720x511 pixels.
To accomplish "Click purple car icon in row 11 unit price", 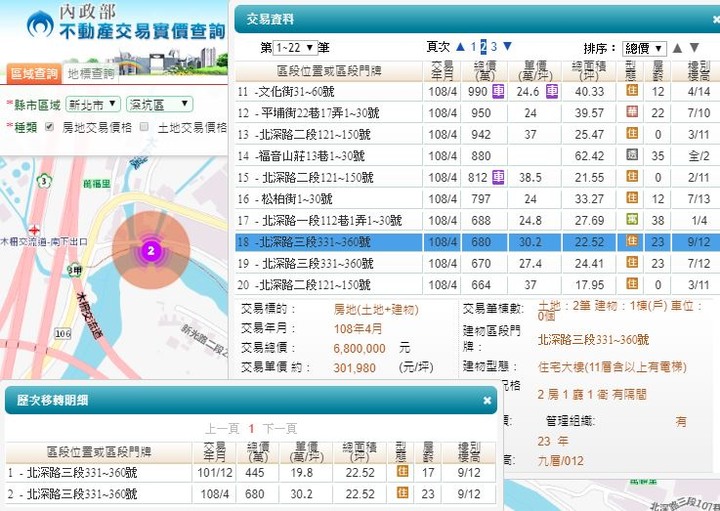I will [552, 91].
